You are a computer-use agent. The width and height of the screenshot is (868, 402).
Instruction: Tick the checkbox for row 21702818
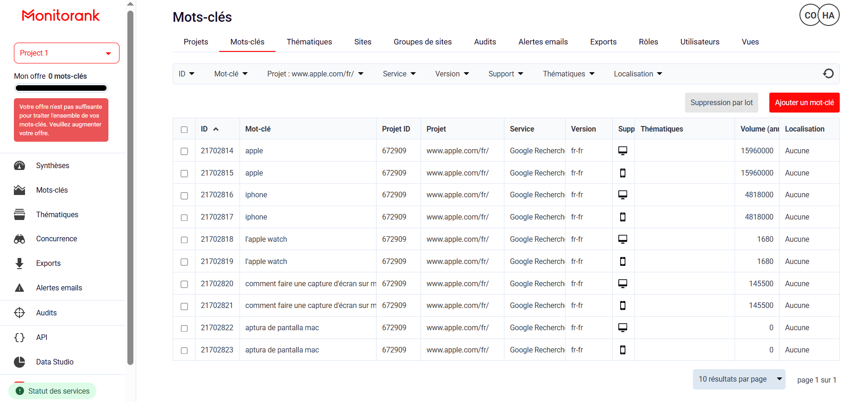point(184,240)
